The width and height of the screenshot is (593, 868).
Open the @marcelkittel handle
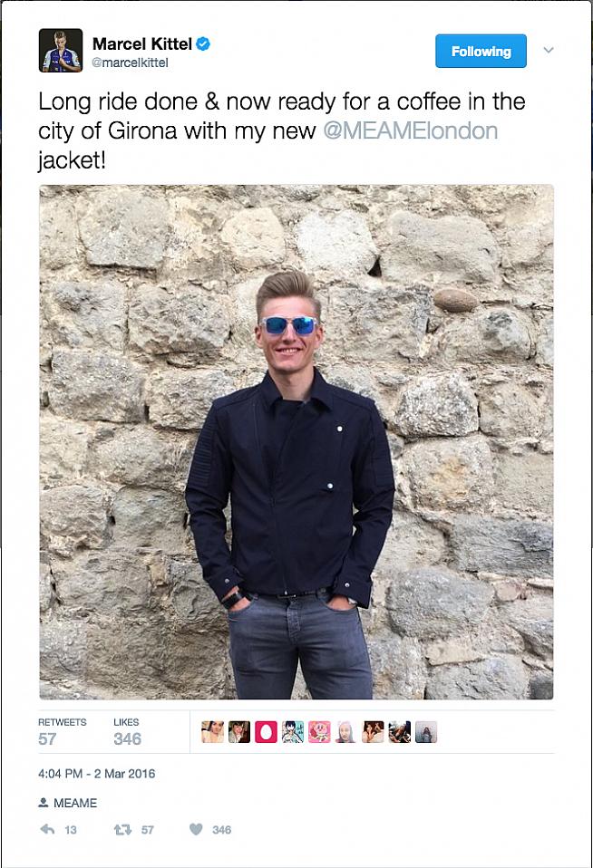click(130, 63)
